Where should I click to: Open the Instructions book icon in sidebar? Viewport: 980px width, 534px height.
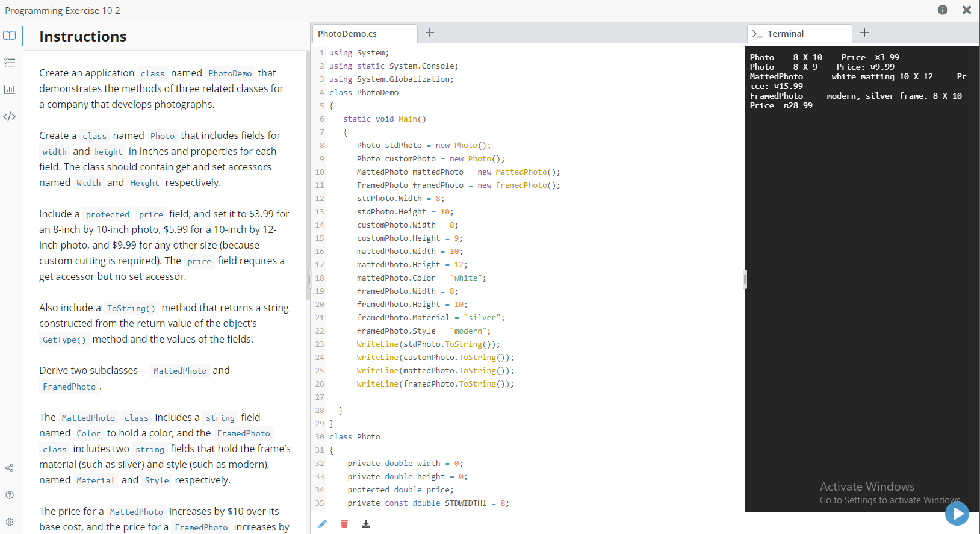tap(10, 36)
